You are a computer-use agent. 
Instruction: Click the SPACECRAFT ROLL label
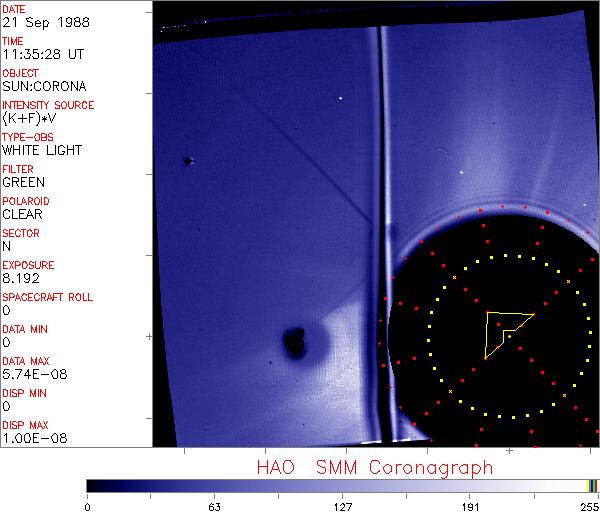49,297
